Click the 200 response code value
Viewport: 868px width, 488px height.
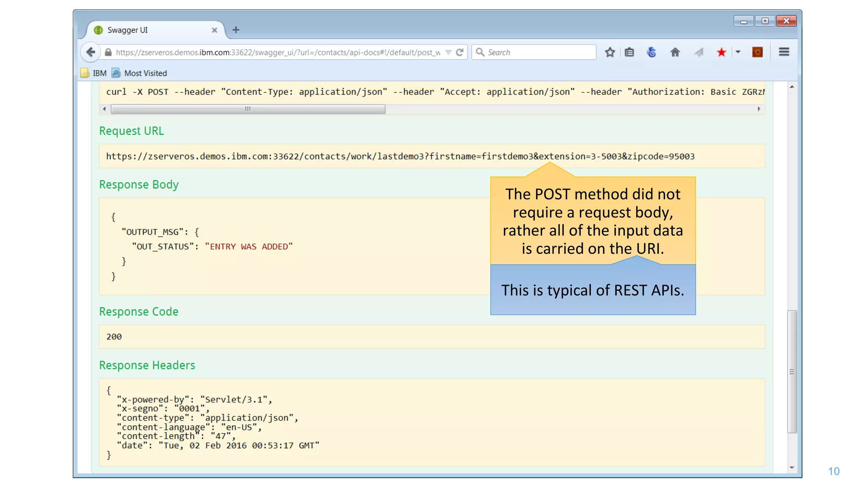coord(114,337)
